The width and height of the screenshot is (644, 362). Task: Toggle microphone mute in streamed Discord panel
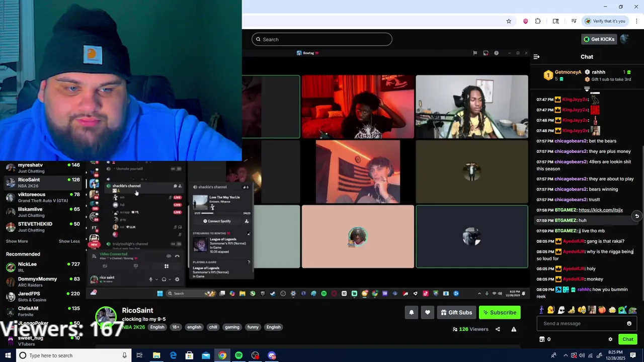(x=150, y=280)
